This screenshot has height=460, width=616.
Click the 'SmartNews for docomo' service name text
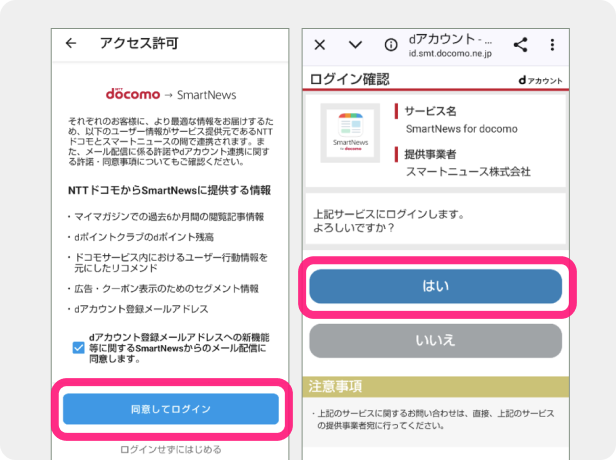click(462, 129)
